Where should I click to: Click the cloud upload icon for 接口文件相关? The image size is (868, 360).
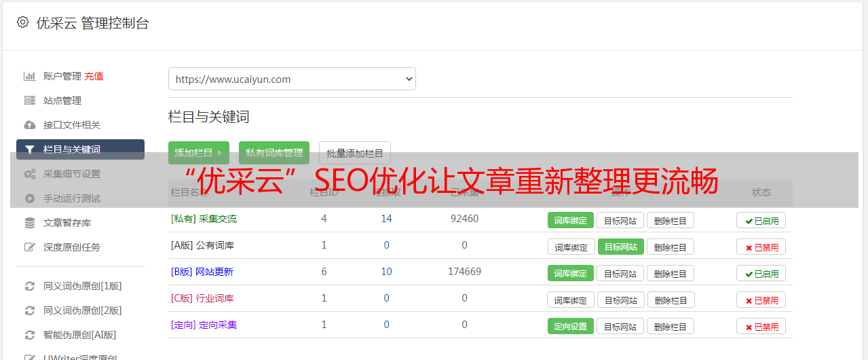[x=29, y=125]
